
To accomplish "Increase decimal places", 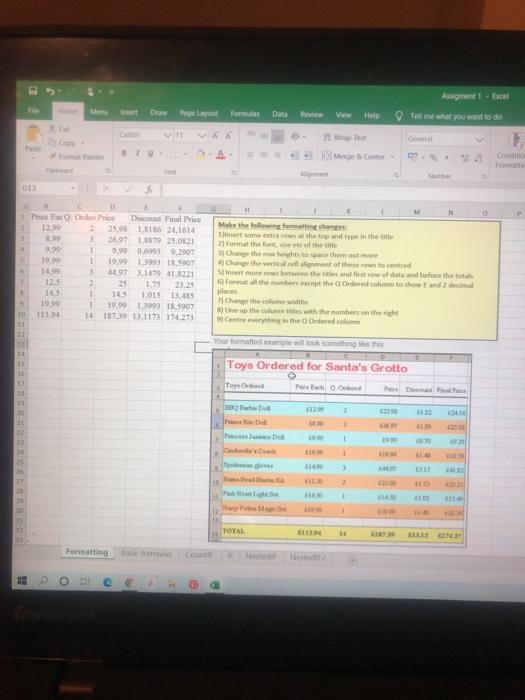I will pyautogui.click(x=465, y=158).
